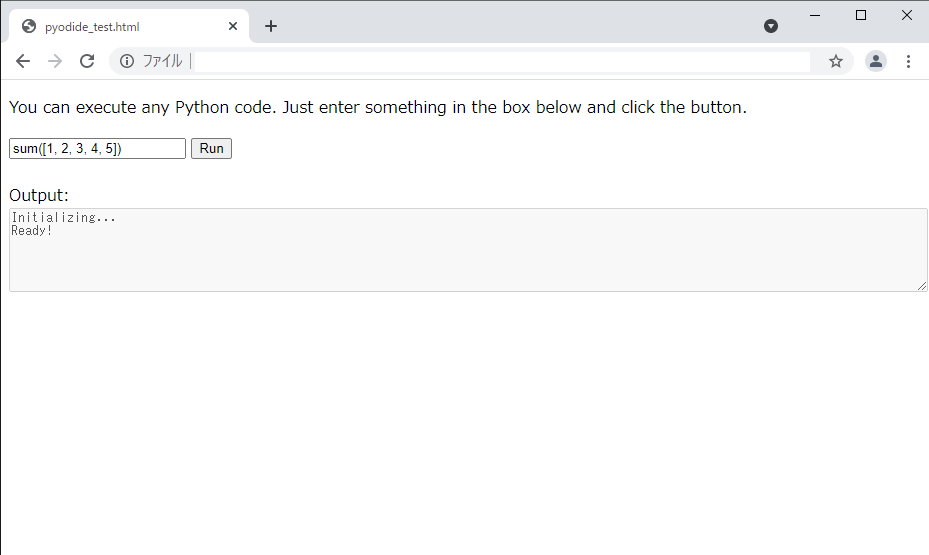The width and height of the screenshot is (929, 555).
Task: Open the user profile avatar menu
Action: 876,61
